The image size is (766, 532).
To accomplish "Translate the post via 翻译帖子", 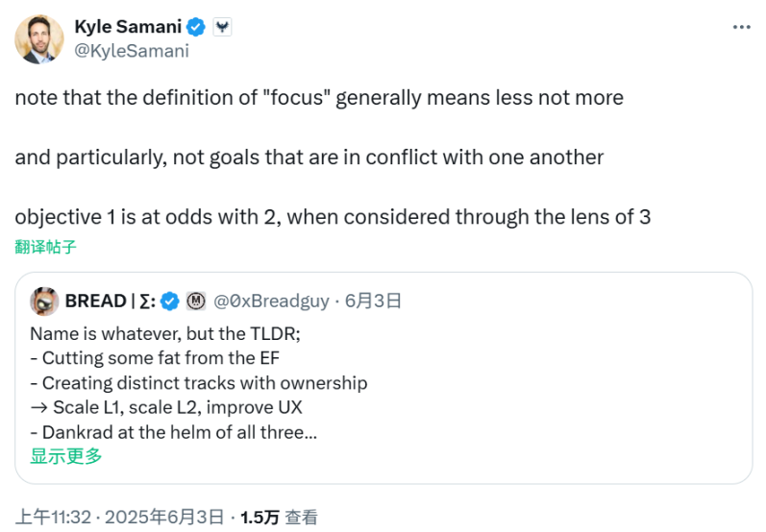I will tap(45, 247).
